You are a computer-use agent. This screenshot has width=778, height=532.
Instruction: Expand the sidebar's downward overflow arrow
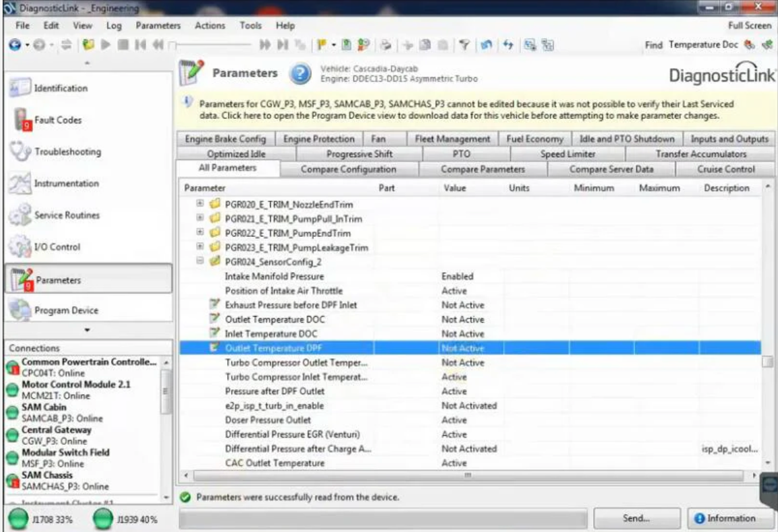coord(87,329)
